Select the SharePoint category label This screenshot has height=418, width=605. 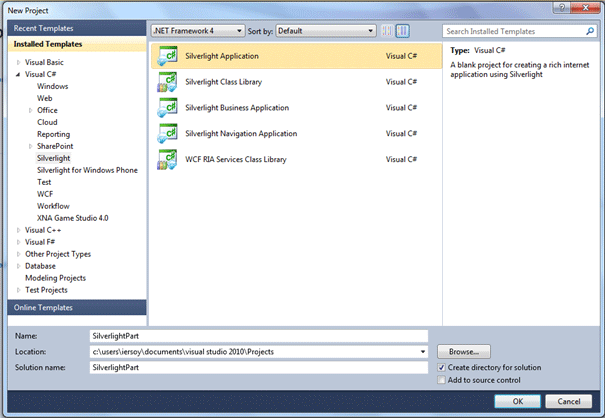click(55, 146)
